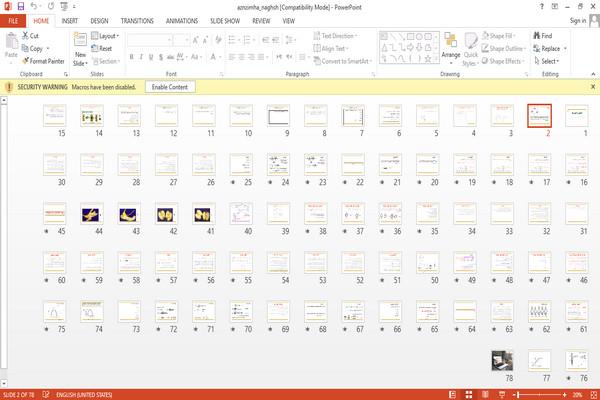600x400 pixels.
Task: Start Slide Show from status bar icon
Action: [502, 394]
